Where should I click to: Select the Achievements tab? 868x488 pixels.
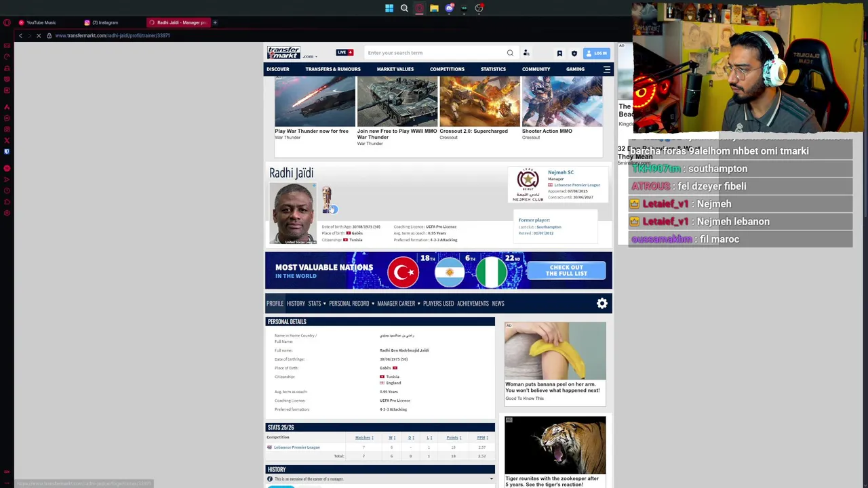point(473,304)
